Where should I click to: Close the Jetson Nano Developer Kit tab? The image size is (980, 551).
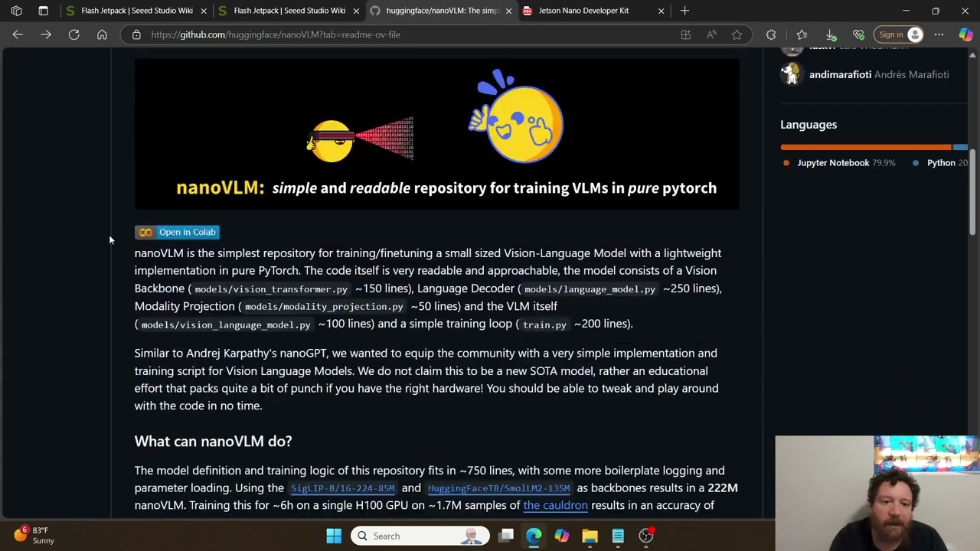(x=661, y=11)
